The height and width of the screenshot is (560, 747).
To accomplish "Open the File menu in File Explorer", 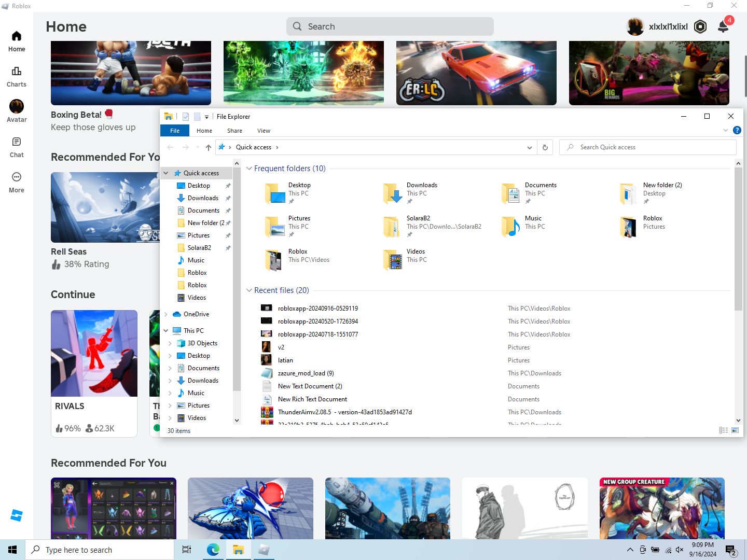I will [x=175, y=131].
